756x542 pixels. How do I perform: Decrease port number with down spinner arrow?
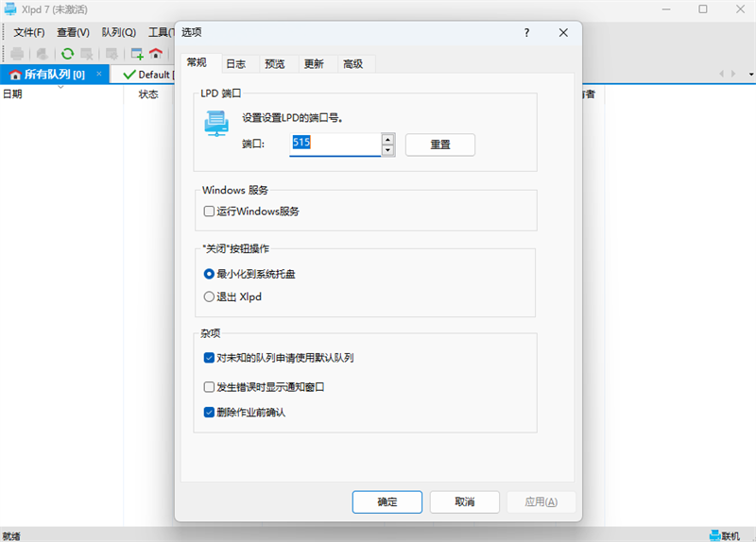click(388, 150)
